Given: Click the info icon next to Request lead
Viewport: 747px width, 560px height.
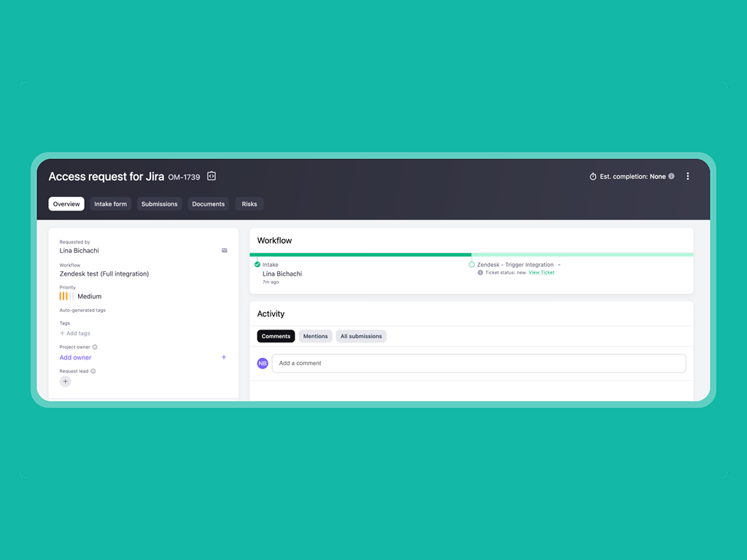Looking at the screenshot, I should click(93, 371).
